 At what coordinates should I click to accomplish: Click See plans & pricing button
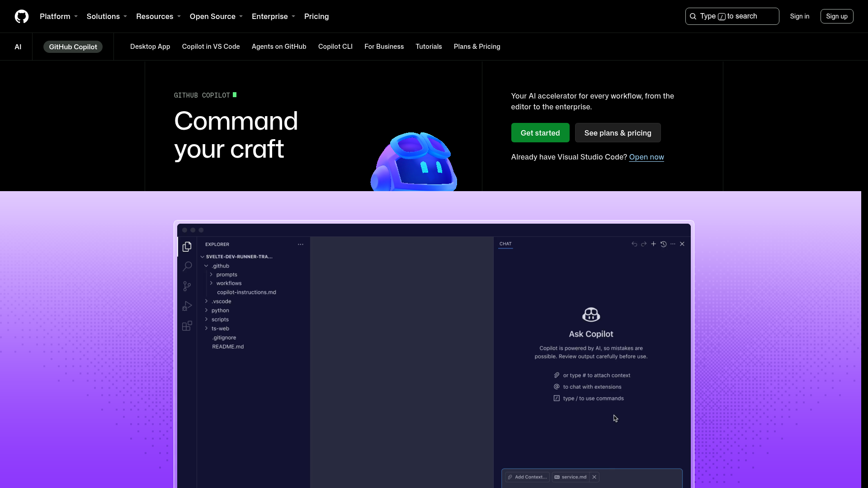(618, 133)
